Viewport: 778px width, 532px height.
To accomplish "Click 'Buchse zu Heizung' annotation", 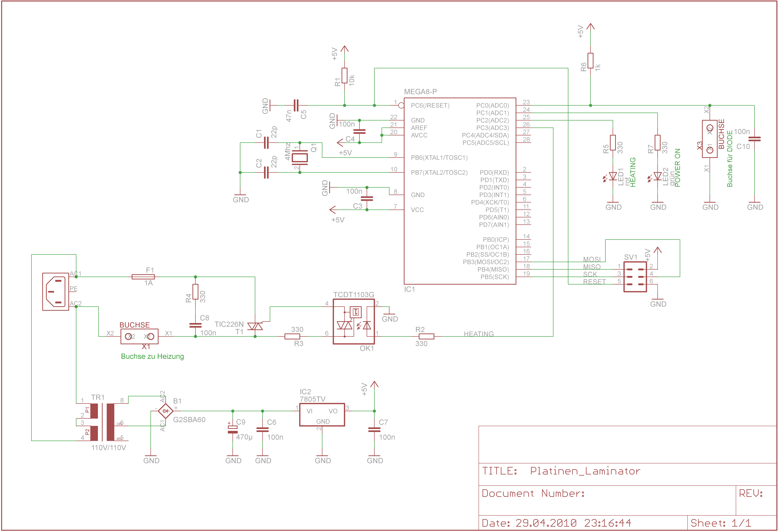I will tap(152, 357).
